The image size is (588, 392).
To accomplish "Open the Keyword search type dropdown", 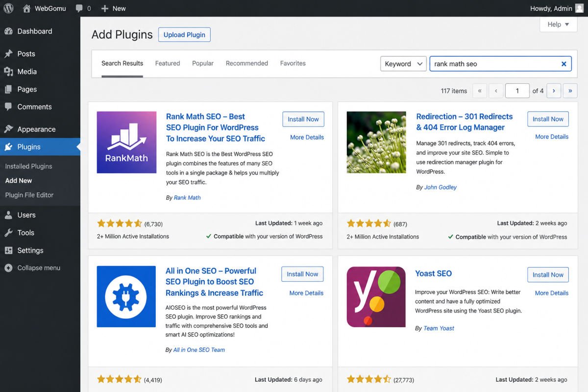I will click(x=403, y=64).
